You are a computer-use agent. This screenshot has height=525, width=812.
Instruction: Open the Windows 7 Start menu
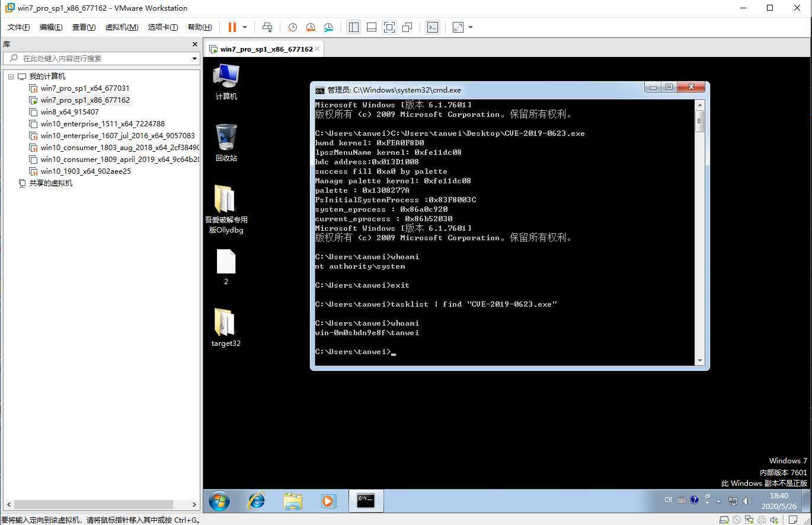pyautogui.click(x=219, y=501)
